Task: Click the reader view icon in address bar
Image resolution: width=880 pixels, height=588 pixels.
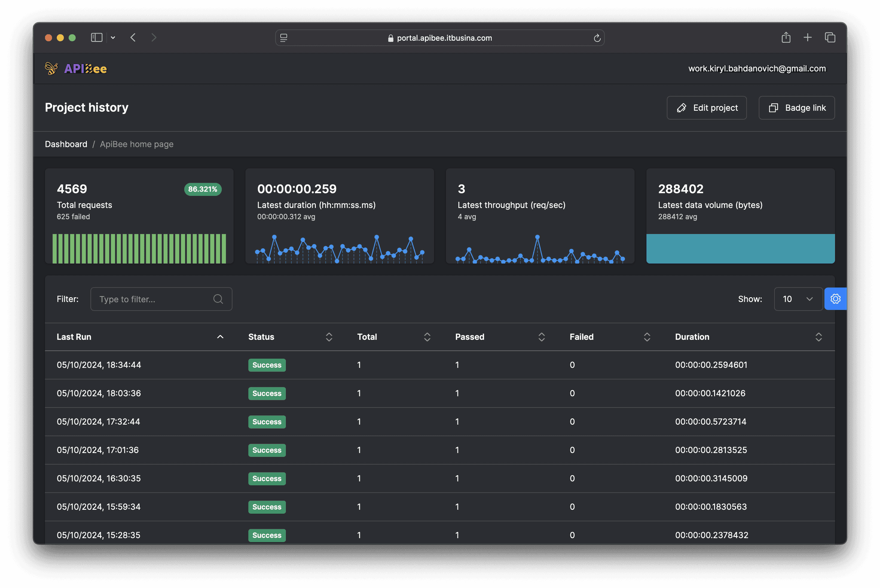Action: [284, 38]
